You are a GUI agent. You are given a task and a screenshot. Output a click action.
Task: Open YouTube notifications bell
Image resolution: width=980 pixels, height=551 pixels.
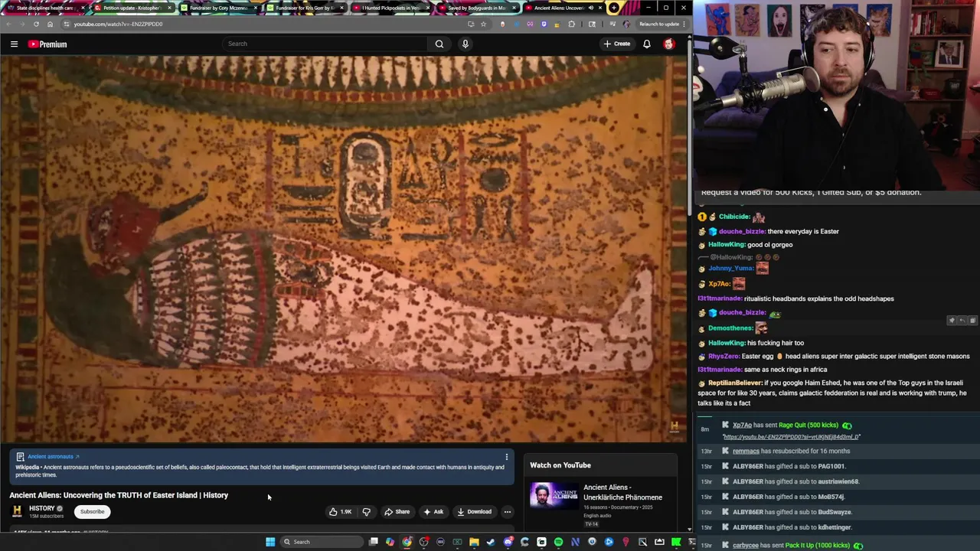point(647,44)
